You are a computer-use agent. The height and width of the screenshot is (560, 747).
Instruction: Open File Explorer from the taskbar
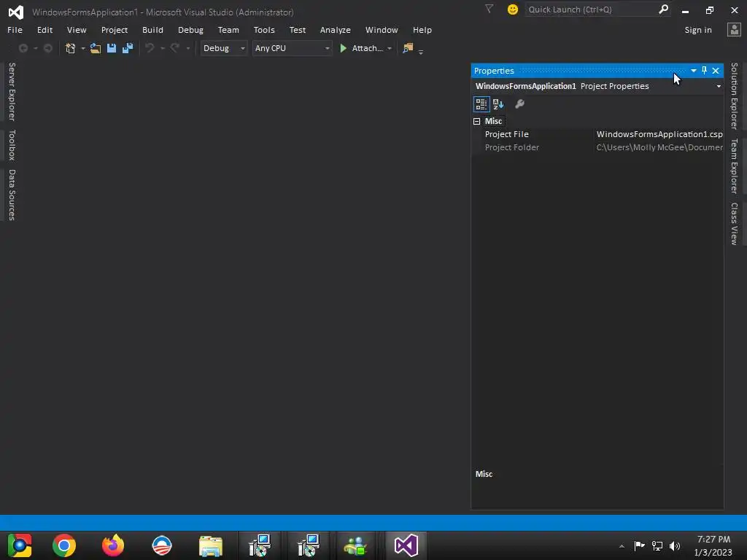211,545
